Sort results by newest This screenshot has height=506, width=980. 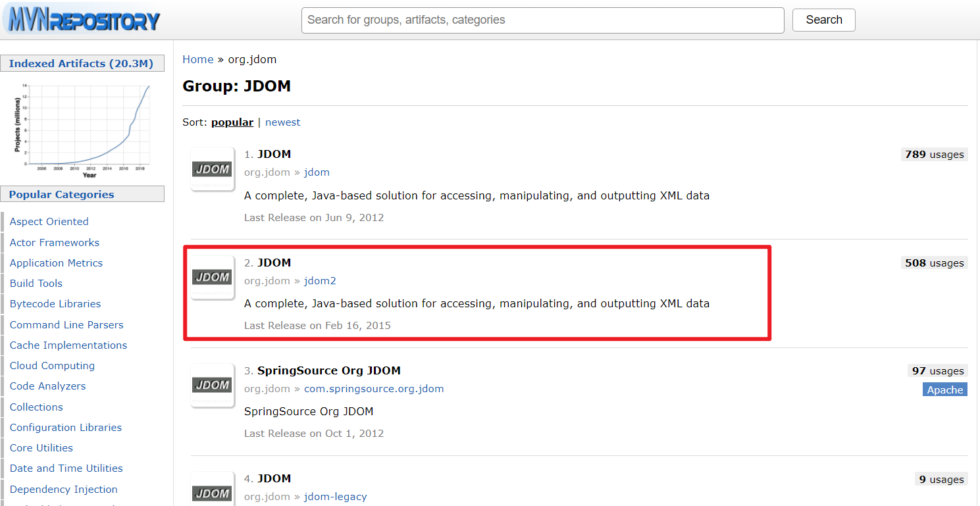(282, 122)
